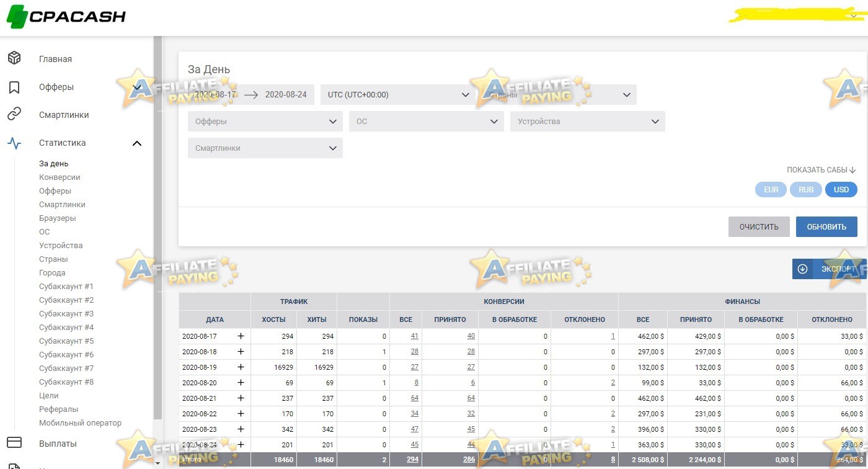Expand row 2020-08-23 with plus icon
The height and width of the screenshot is (469, 868).
click(241, 429)
